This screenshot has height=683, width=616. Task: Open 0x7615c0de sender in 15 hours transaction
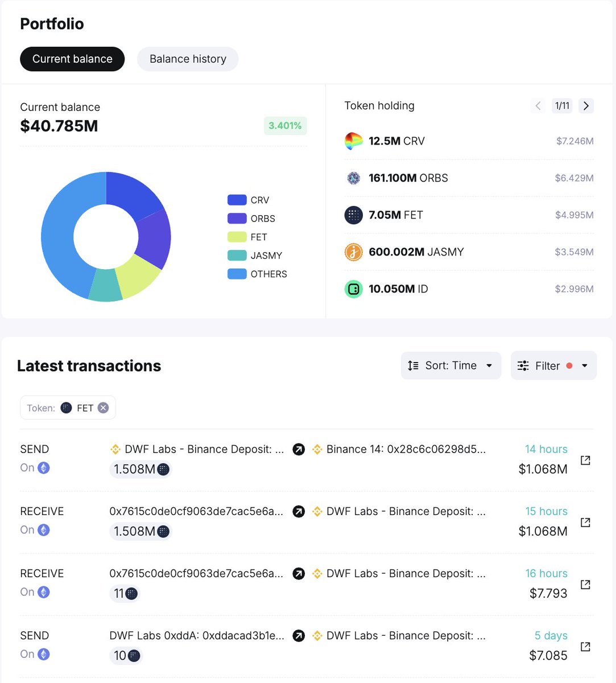(x=196, y=512)
